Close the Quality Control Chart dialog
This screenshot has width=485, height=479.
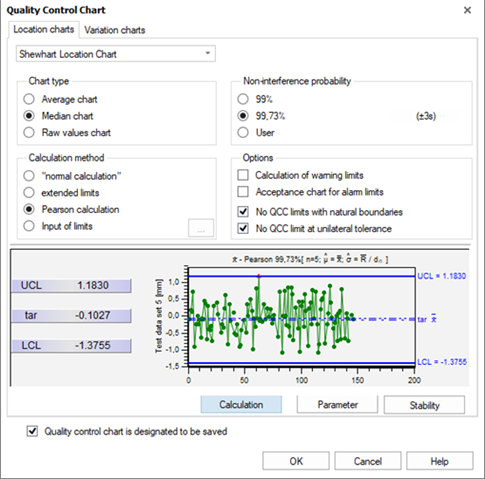[x=467, y=10]
